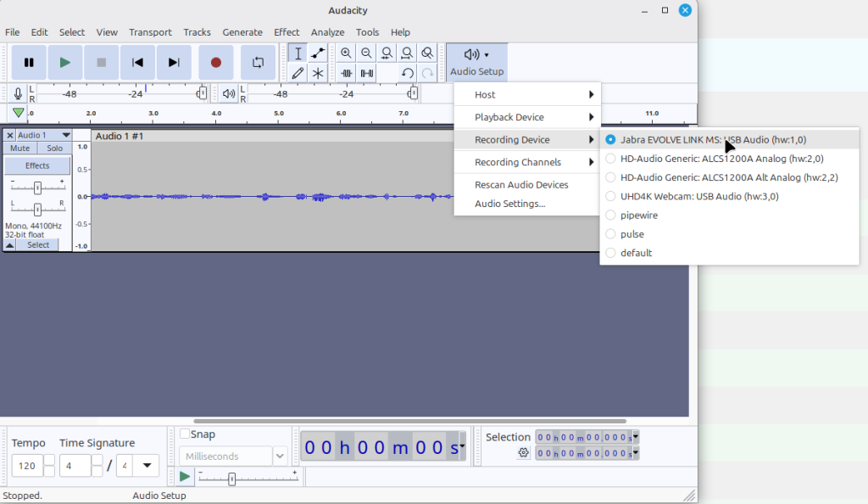Click the speaker playback meter icon
868x504 pixels.
tap(229, 94)
